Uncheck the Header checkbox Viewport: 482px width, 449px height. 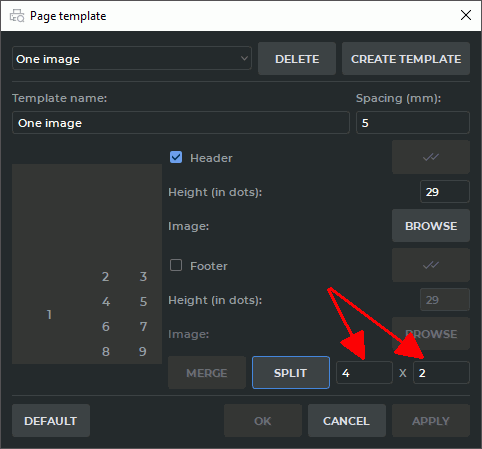point(176,157)
